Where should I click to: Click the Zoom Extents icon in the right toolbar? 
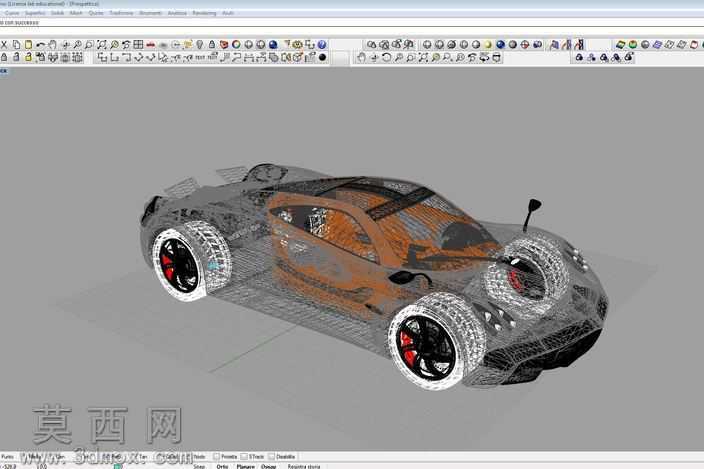423,57
